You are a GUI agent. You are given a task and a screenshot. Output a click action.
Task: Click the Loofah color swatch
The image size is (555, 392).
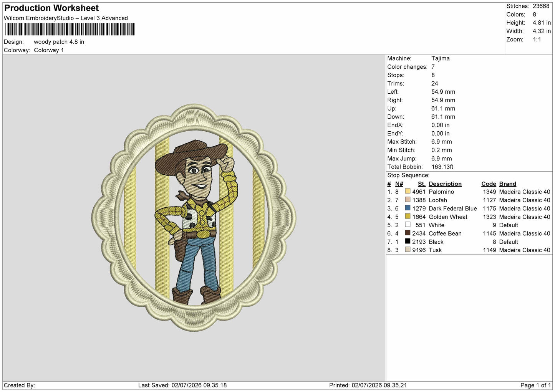408,200
